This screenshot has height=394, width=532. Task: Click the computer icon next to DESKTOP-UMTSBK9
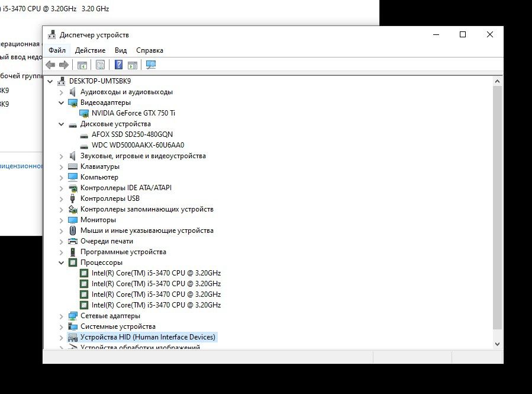tap(62, 81)
